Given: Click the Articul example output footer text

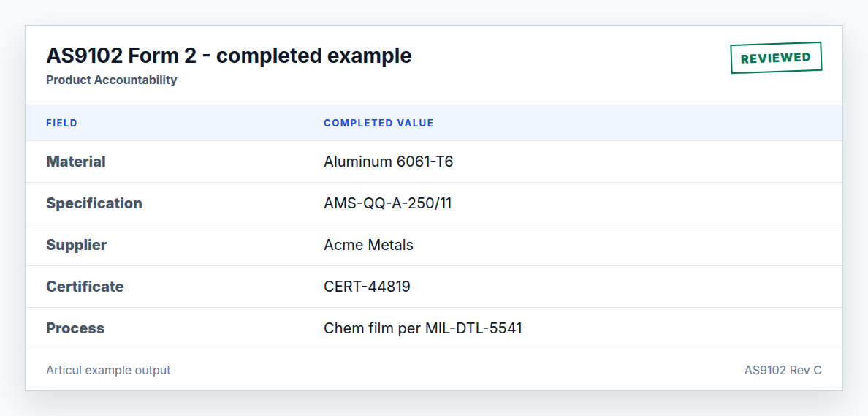Looking at the screenshot, I should (x=108, y=370).
